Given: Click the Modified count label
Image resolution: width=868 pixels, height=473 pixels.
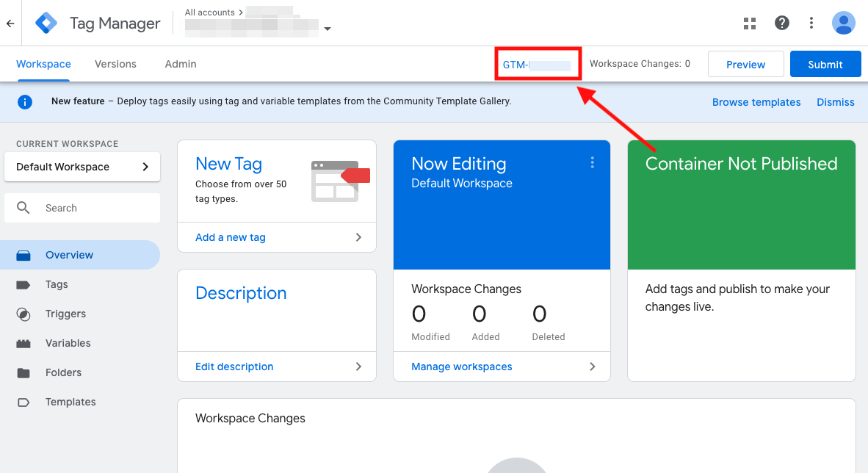Looking at the screenshot, I should (430, 336).
